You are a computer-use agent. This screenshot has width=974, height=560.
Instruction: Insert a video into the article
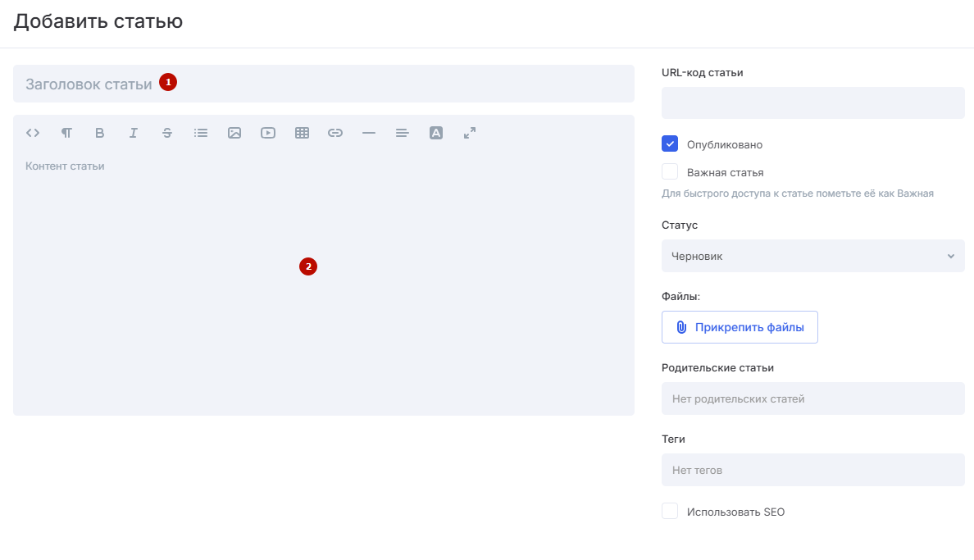[268, 133]
